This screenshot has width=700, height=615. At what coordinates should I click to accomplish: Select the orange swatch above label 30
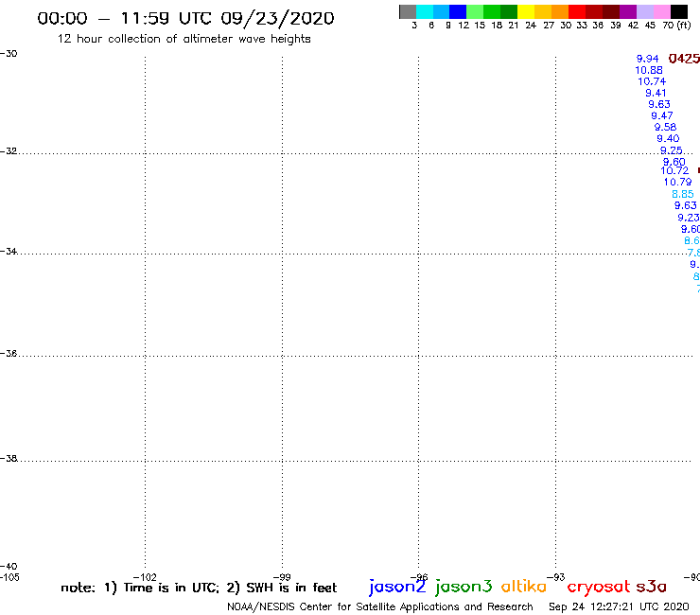[560, 11]
